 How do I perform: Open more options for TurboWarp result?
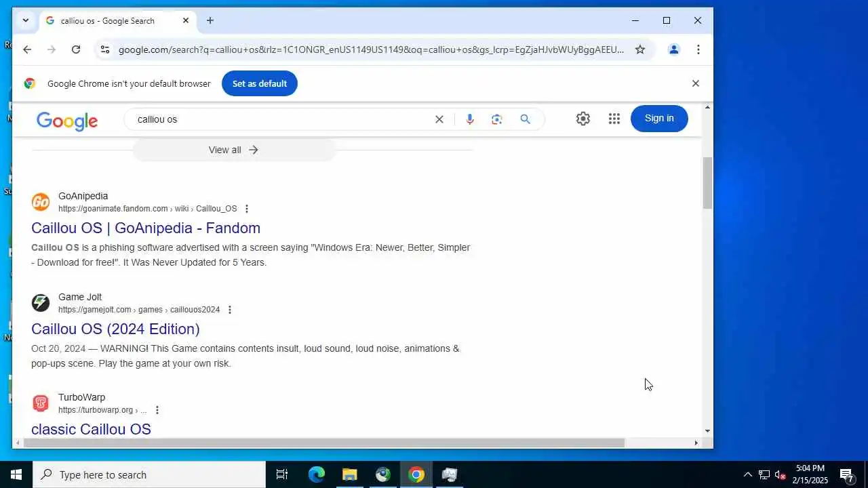click(157, 410)
